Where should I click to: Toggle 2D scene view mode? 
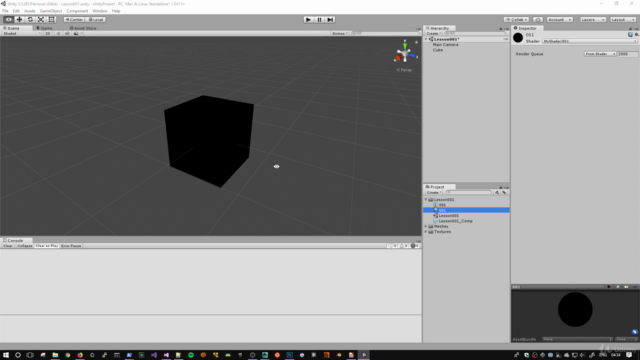[x=48, y=33]
